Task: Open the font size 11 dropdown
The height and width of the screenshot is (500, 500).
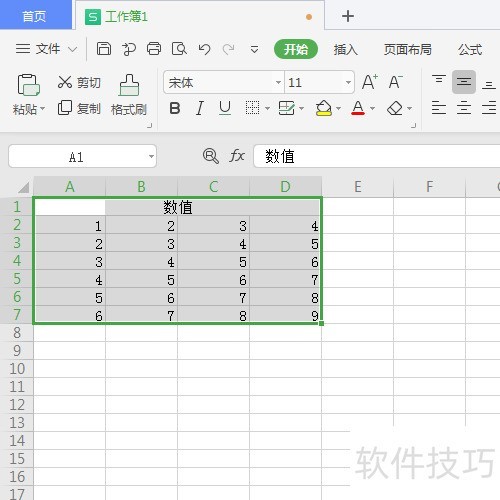Action: tap(348, 82)
